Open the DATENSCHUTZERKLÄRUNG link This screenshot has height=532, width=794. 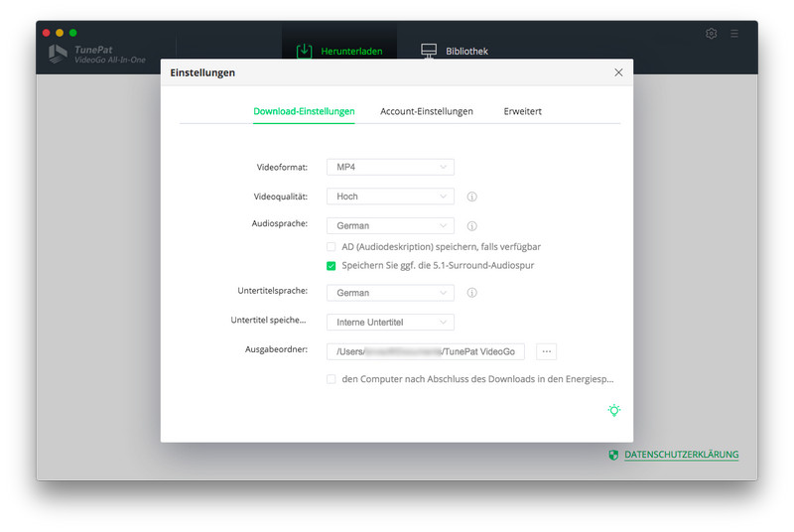click(681, 455)
